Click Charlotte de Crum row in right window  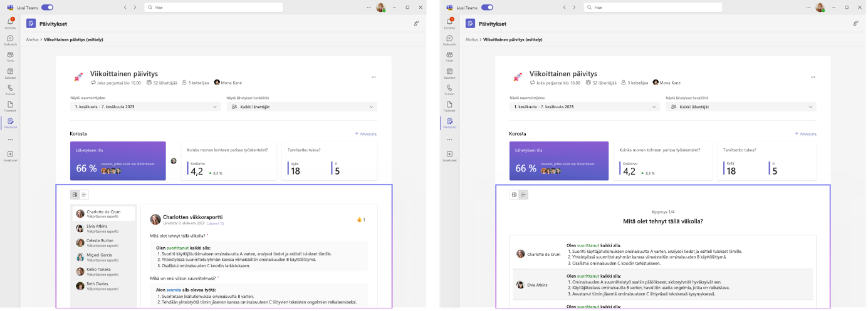(x=663, y=253)
